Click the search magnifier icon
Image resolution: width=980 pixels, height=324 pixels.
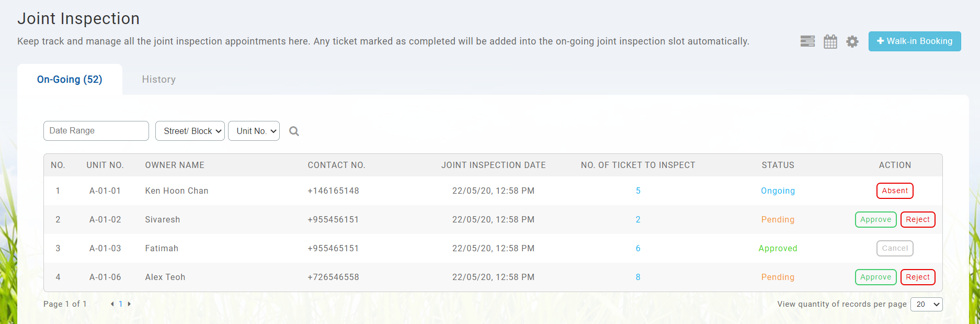tap(294, 131)
